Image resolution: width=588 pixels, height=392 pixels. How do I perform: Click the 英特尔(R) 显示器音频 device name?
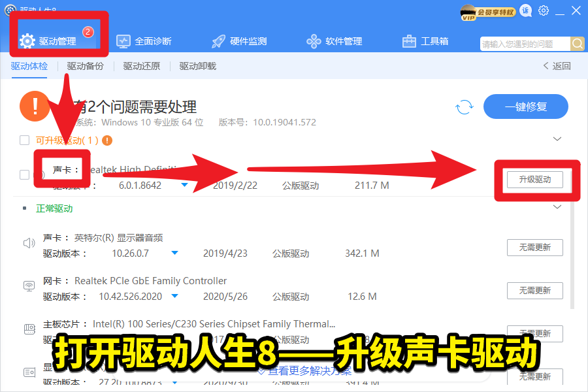(118, 238)
